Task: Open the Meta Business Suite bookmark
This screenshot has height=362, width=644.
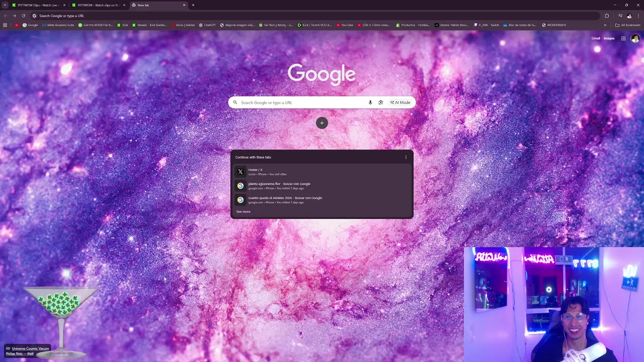Action: (58, 25)
